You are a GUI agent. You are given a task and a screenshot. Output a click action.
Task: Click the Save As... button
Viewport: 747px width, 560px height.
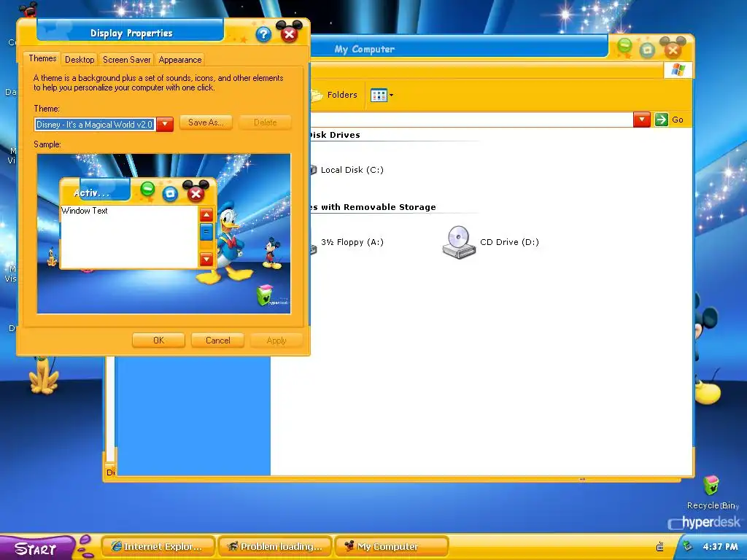[x=206, y=122]
